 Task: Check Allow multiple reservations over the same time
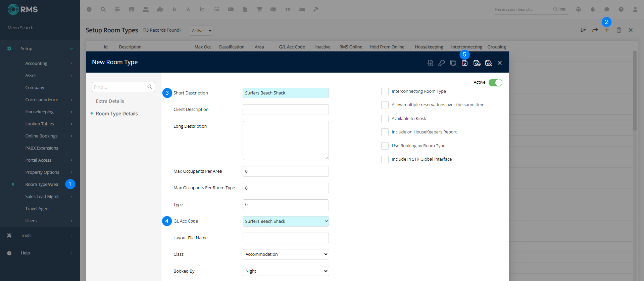pyautogui.click(x=385, y=105)
